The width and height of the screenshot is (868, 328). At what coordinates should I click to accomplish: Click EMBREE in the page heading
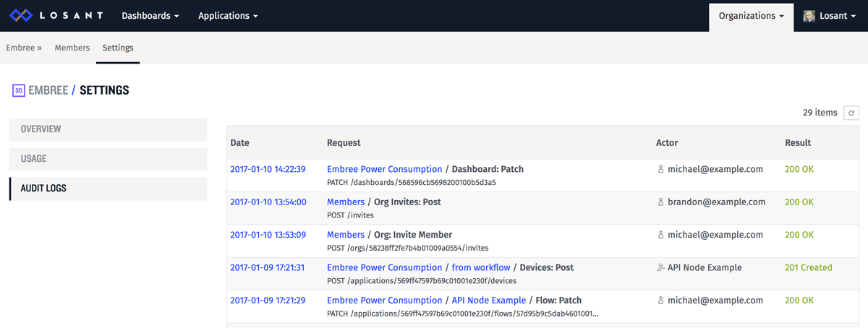(48, 91)
